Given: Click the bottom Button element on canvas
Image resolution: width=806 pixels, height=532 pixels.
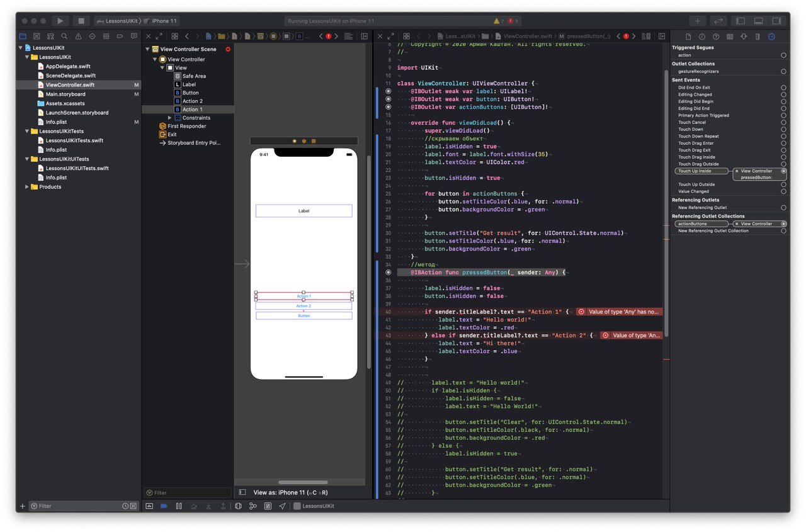Looking at the screenshot, I should [304, 315].
